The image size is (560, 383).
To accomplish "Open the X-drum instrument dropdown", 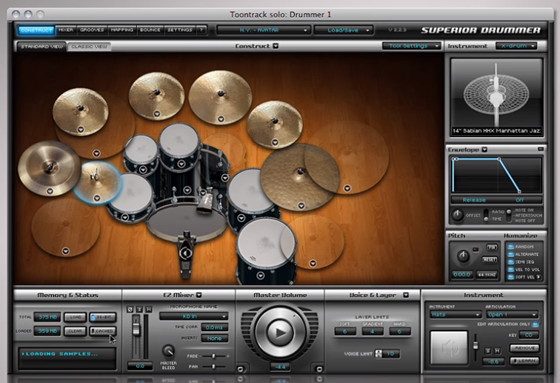I will tap(516, 46).
